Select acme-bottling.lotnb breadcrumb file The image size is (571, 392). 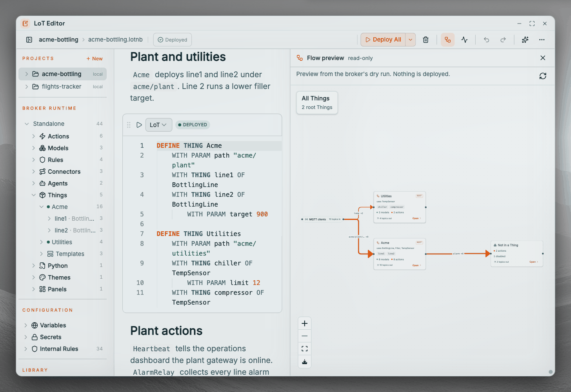115,40
